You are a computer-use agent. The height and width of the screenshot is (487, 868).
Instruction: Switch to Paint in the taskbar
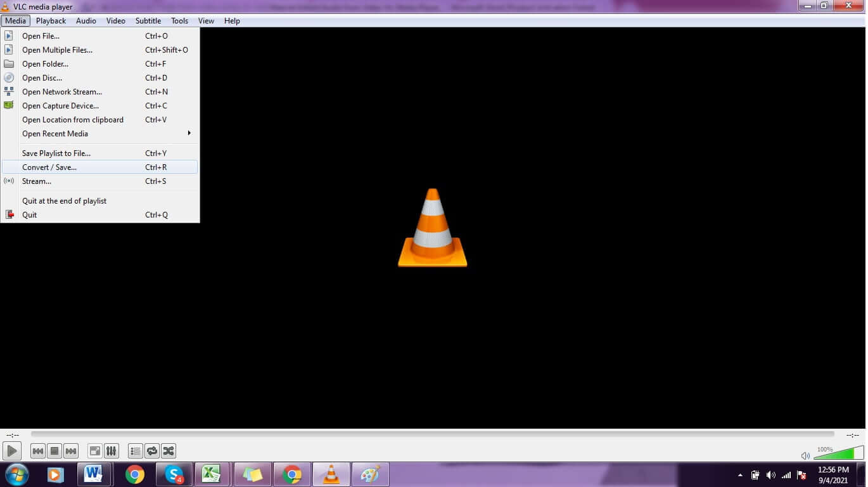pyautogui.click(x=371, y=474)
